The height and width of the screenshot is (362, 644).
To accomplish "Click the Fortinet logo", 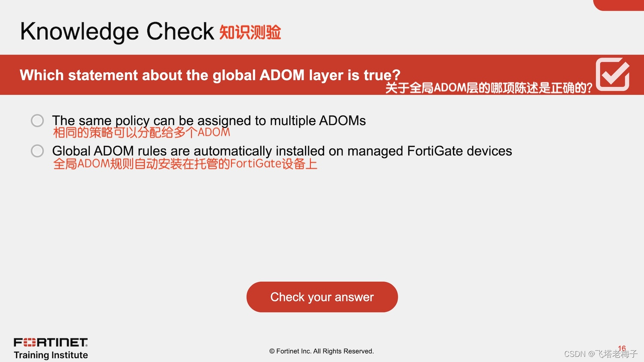I will click(51, 342).
